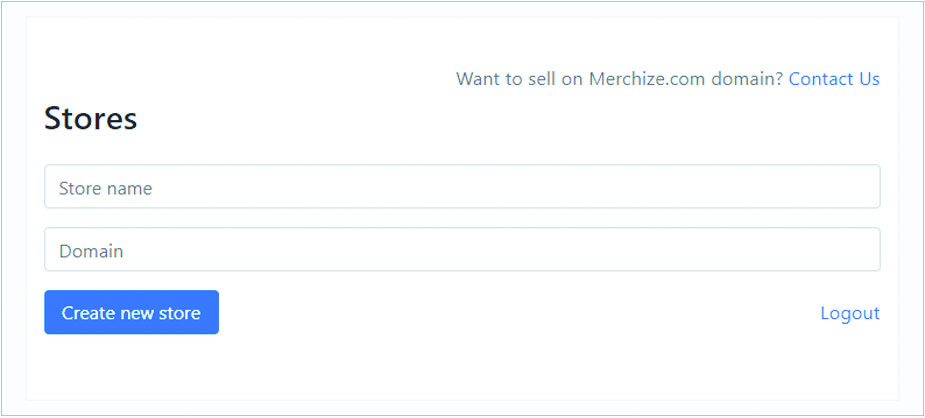The height and width of the screenshot is (418, 925).
Task: Click the "Want to sell on Merchize.com domain?" text
Action: tap(619, 79)
